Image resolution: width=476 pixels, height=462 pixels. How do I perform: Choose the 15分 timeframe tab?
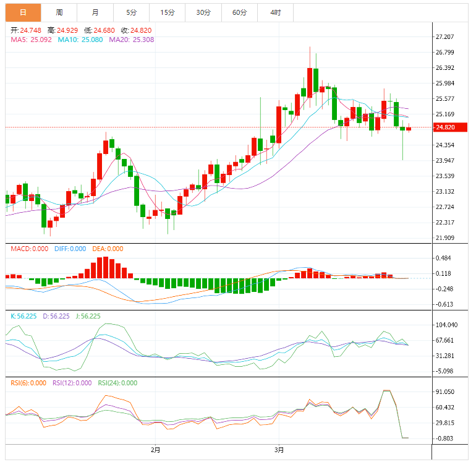pos(167,12)
